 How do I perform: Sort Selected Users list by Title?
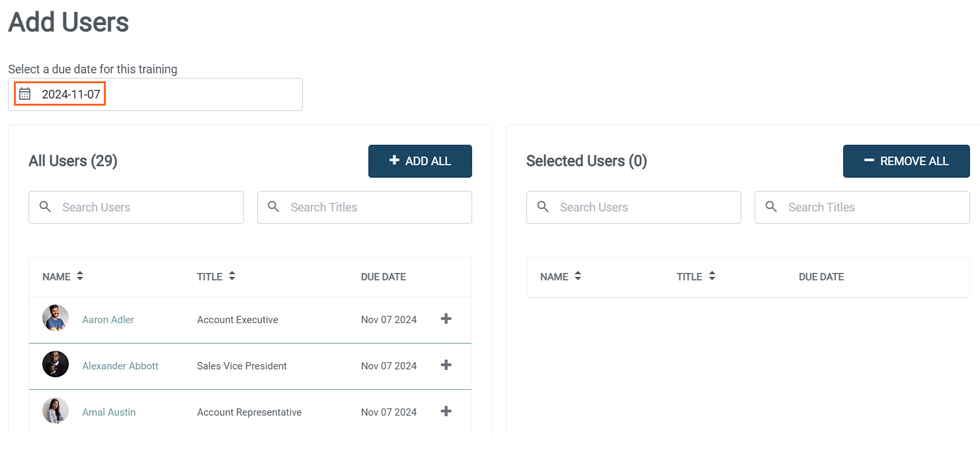pos(712,276)
